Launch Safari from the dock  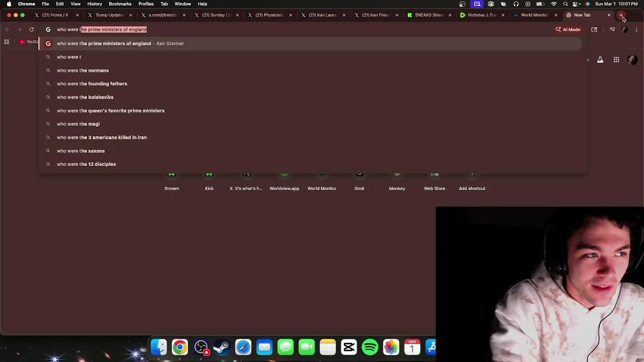pos(243,347)
